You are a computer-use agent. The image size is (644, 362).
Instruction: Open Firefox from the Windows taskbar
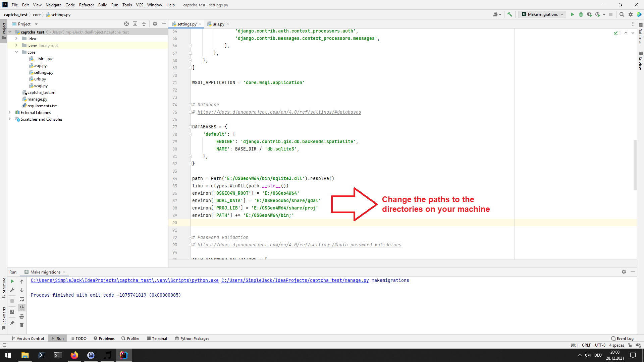74,355
